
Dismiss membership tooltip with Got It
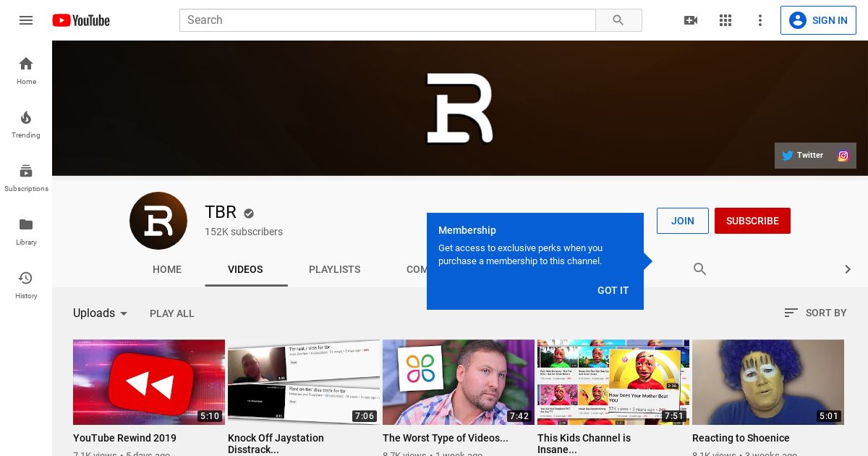613,290
